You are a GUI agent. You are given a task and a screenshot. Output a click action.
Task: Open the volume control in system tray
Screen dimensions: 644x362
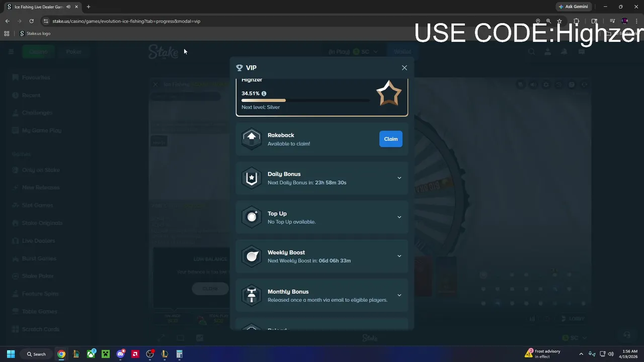(x=611, y=354)
